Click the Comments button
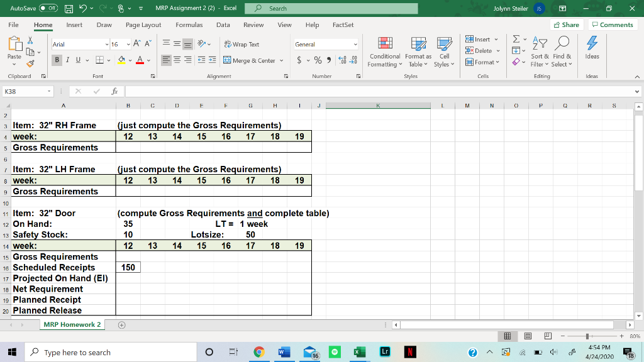644x362 pixels. tap(613, 25)
